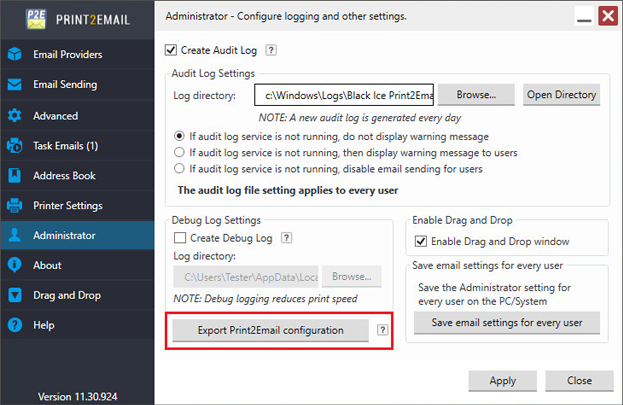
Task: Click the Printer Settings printer icon
Action: click(15, 206)
